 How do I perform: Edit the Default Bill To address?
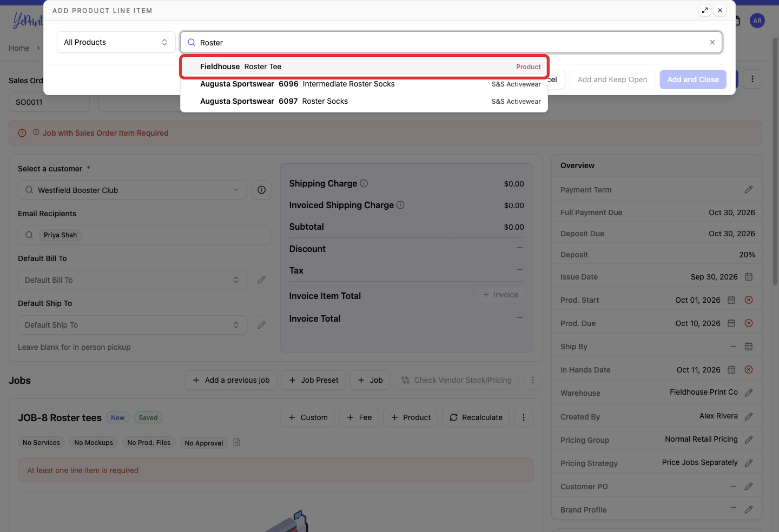tap(261, 280)
